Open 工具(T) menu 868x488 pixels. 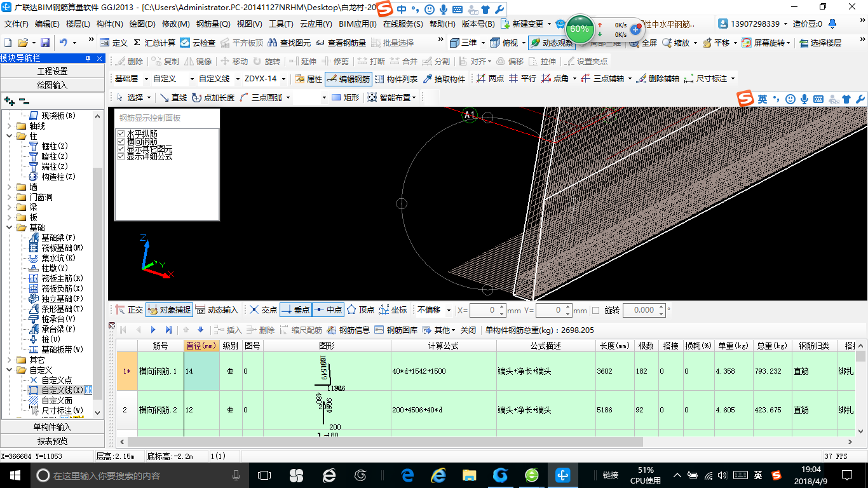pyautogui.click(x=281, y=24)
